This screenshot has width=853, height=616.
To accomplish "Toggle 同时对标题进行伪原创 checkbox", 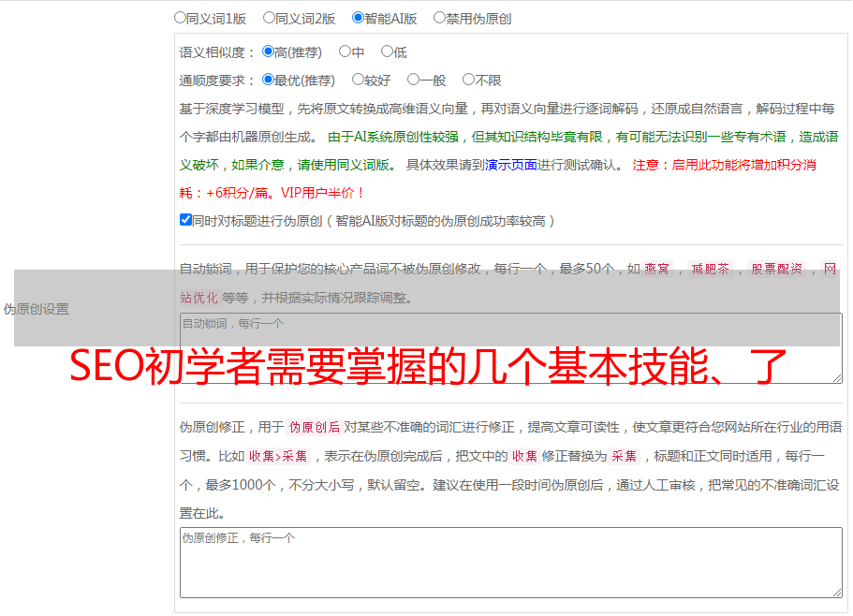I will point(185,220).
